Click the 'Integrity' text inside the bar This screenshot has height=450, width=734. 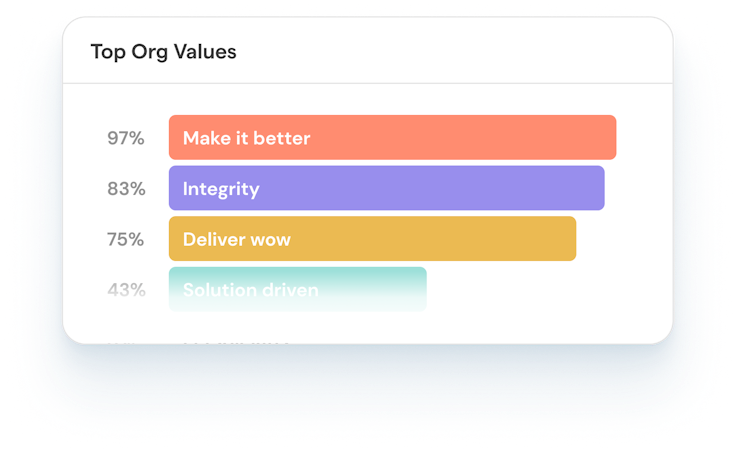[x=221, y=189]
